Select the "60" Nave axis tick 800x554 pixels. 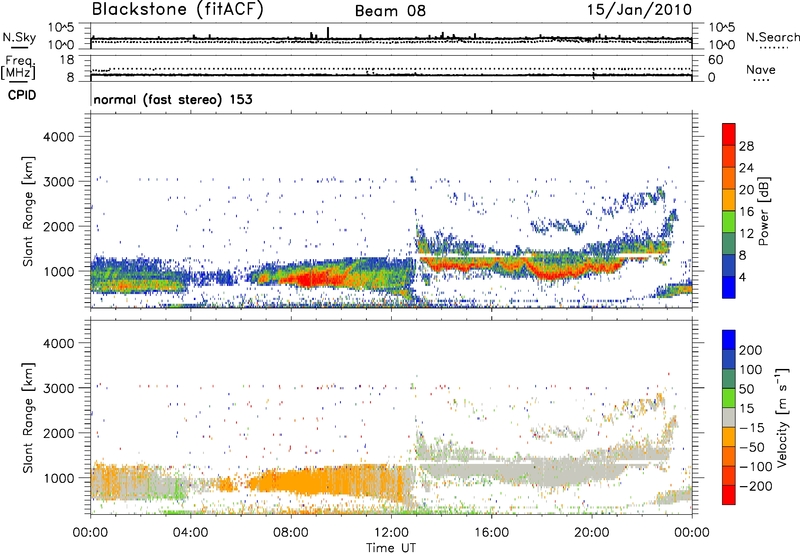point(716,60)
